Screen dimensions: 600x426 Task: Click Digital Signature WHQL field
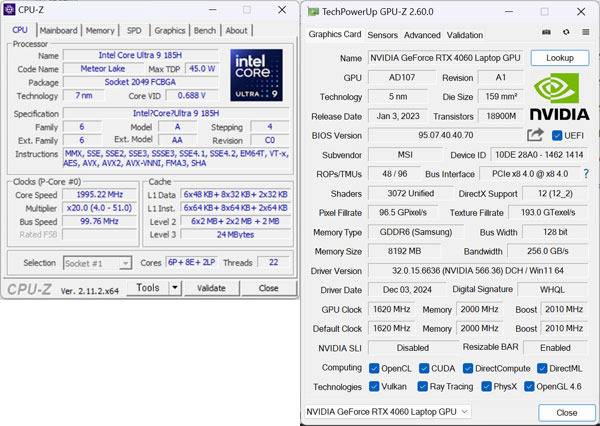(x=552, y=290)
